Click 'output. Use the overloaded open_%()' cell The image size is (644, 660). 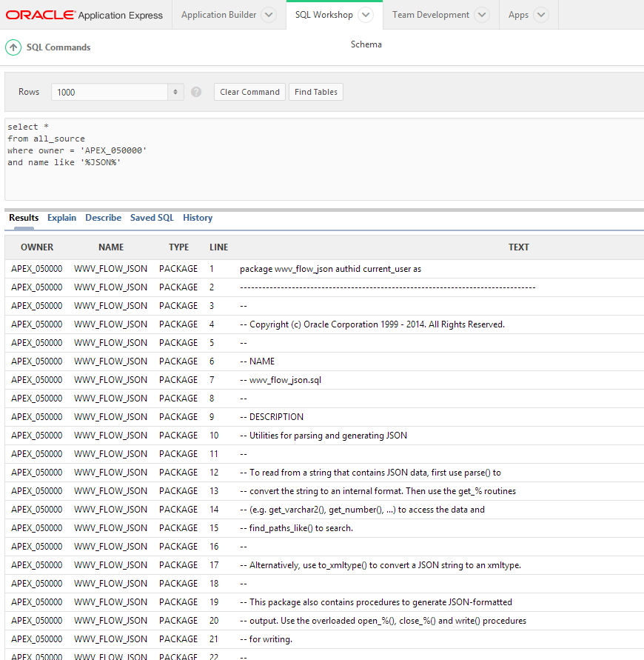(383, 621)
